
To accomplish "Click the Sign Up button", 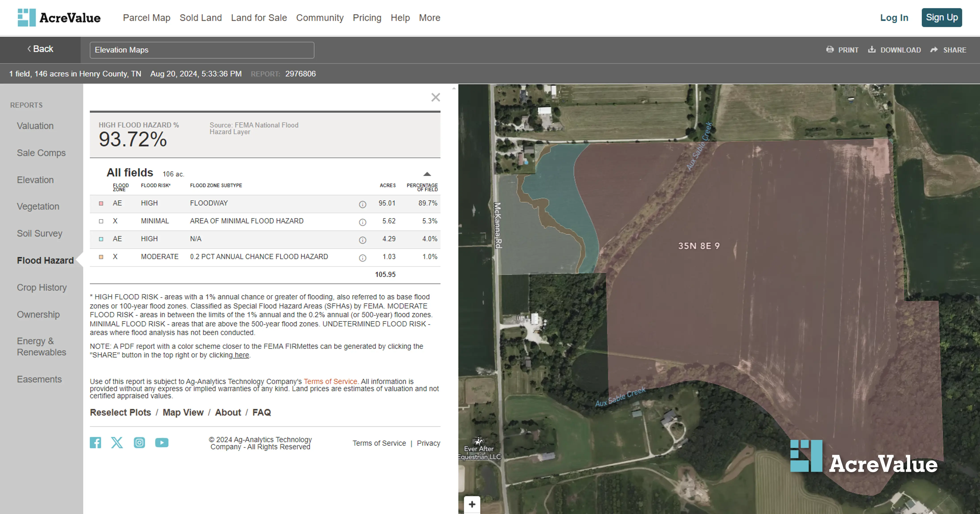I will click(942, 17).
